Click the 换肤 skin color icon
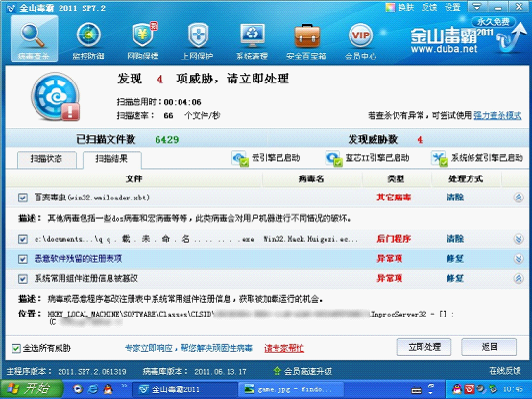Viewport: 532px width, 399px height. point(391,7)
